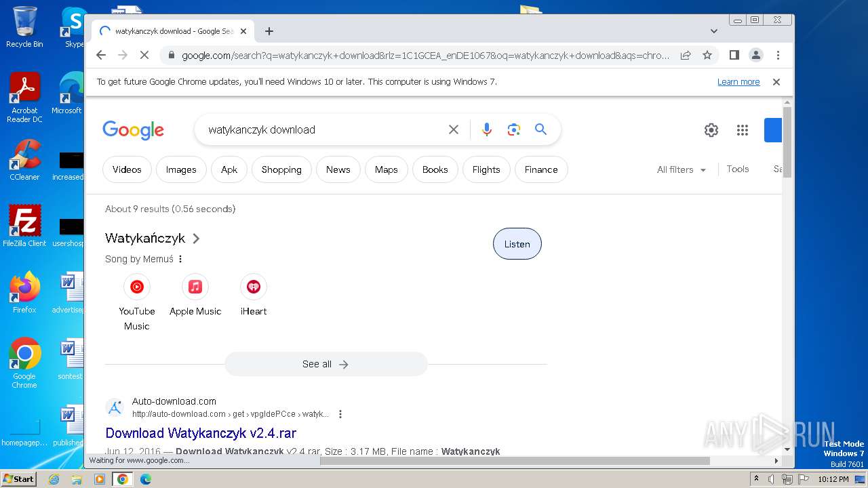Launch CCleaner from the desktop
Image resolution: width=868 pixels, height=488 pixels.
tap(24, 160)
